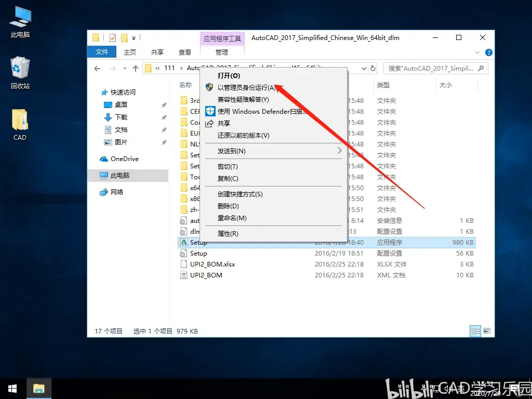Open the 共享 ribbon tab
Viewport: 532px width, 399px height.
tap(157, 52)
